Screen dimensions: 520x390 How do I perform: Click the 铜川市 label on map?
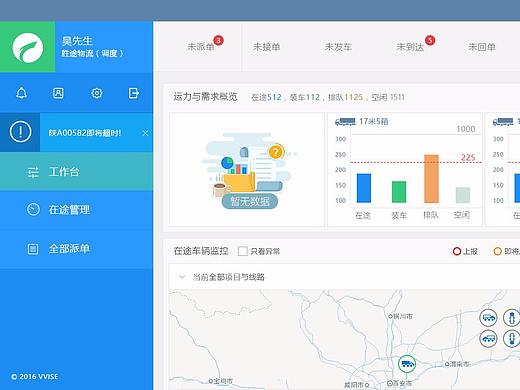tap(403, 316)
